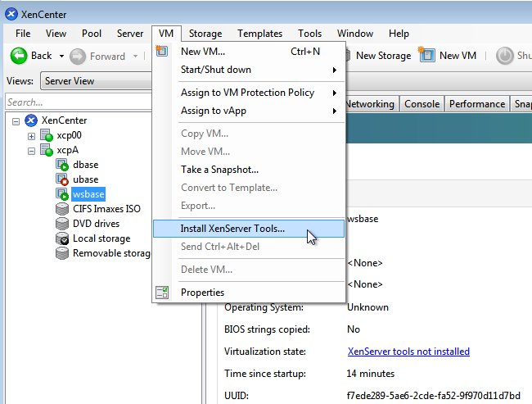Open the Back button history dropdown arrow
Screen dimensions: 532x404
(61, 56)
